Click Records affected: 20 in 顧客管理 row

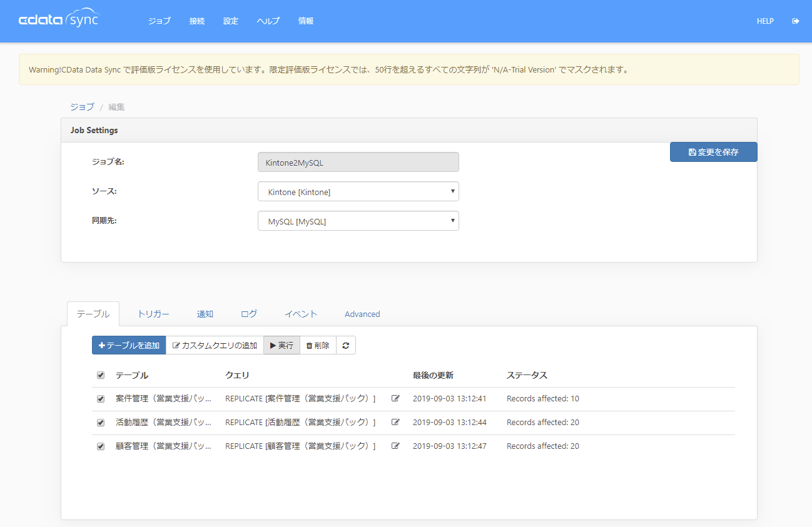(543, 446)
